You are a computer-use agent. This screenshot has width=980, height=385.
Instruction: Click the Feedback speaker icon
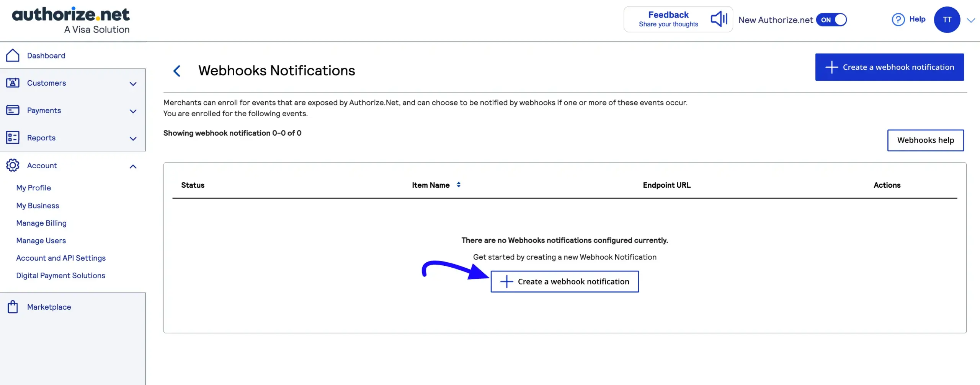point(719,19)
